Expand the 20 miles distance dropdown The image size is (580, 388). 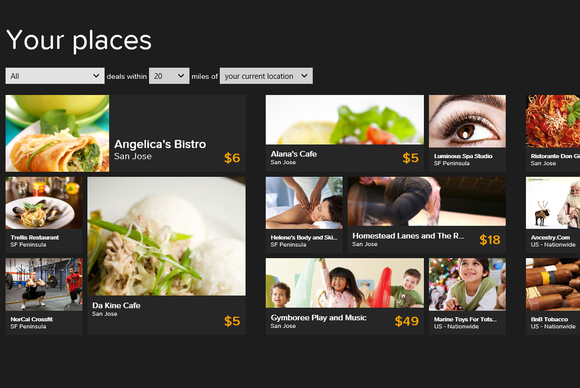click(169, 76)
